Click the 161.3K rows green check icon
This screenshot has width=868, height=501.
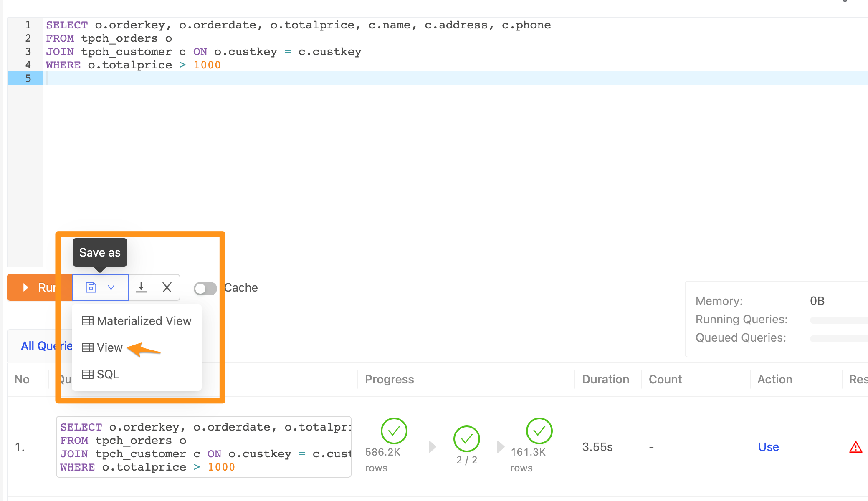pos(539,431)
